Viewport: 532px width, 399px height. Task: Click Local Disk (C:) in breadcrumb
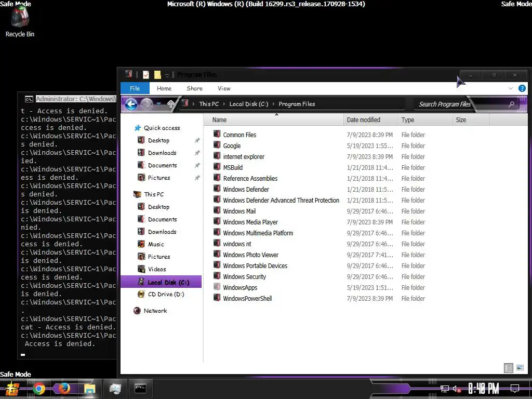point(249,104)
